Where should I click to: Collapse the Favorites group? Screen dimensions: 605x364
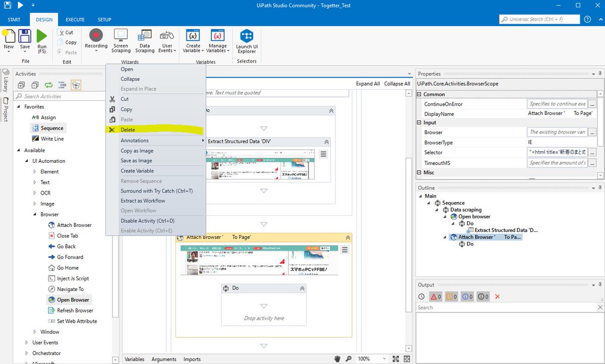point(19,107)
